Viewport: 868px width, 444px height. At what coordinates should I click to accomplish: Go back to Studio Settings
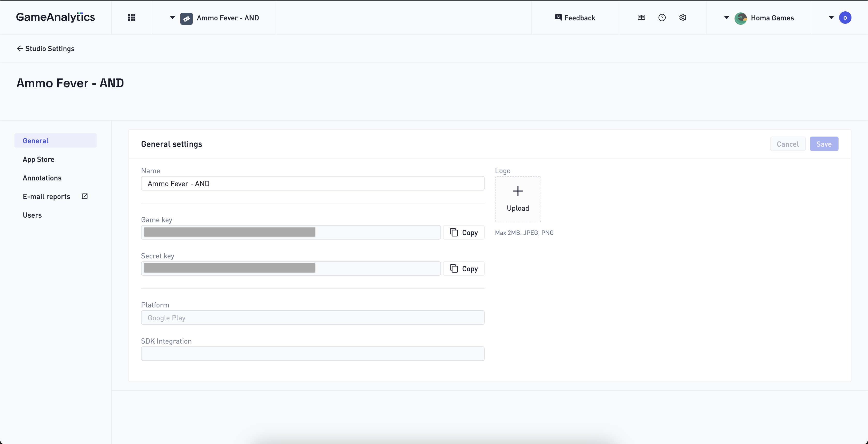pyautogui.click(x=46, y=49)
